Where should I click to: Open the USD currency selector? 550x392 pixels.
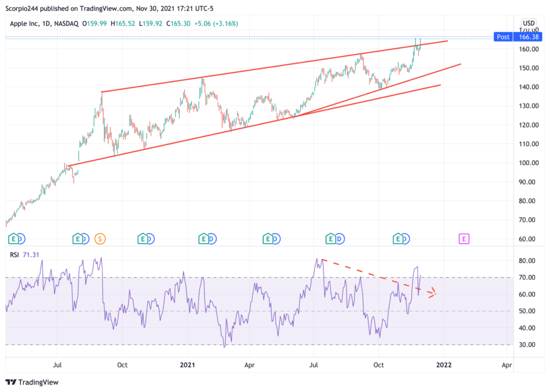pos(528,23)
